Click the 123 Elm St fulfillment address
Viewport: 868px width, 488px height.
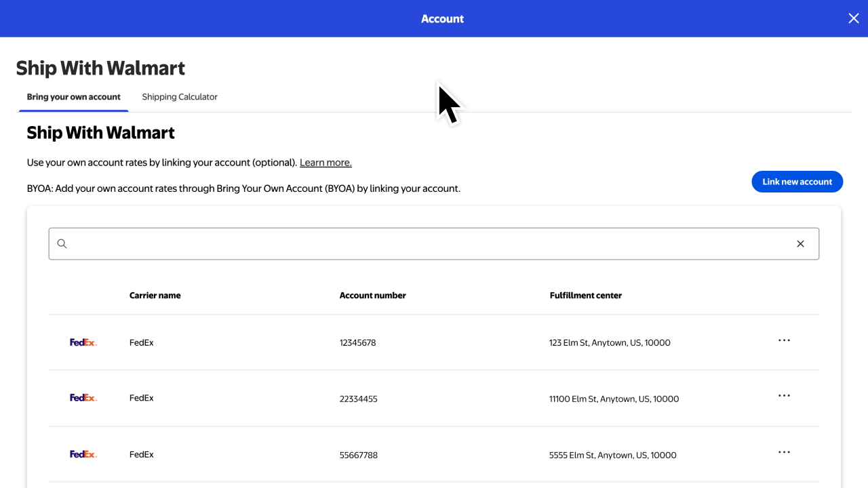609,342
